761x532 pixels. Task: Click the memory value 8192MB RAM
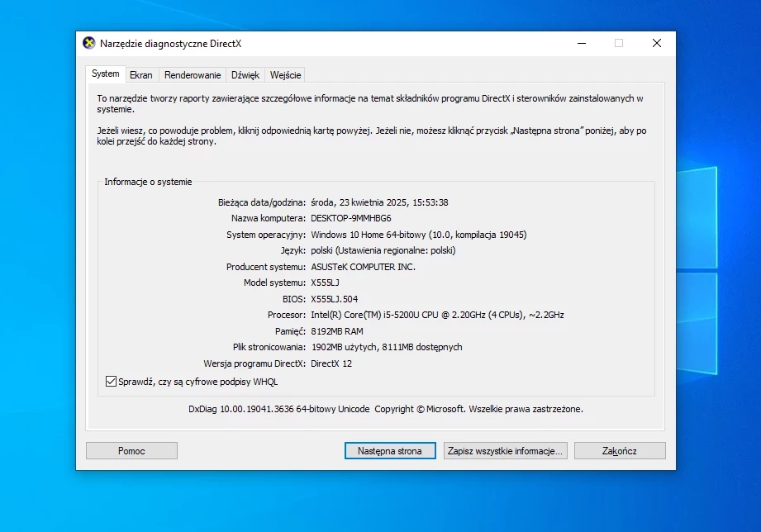tap(337, 331)
